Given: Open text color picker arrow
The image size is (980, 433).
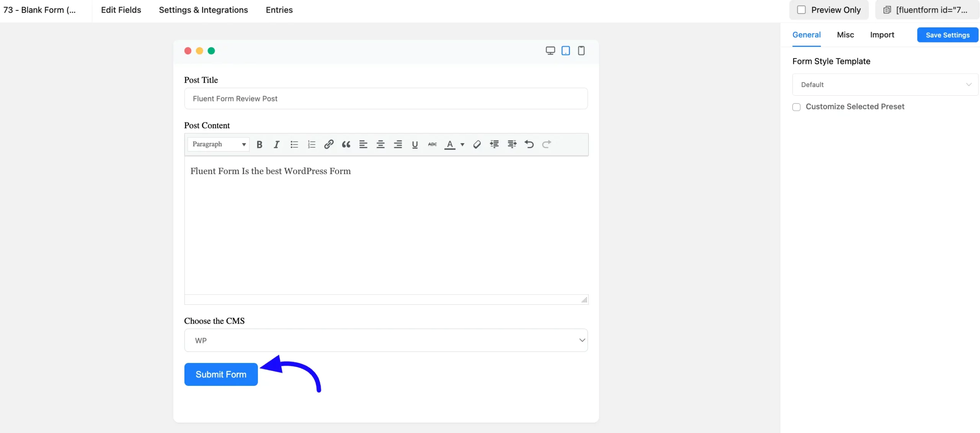Looking at the screenshot, I should point(462,144).
